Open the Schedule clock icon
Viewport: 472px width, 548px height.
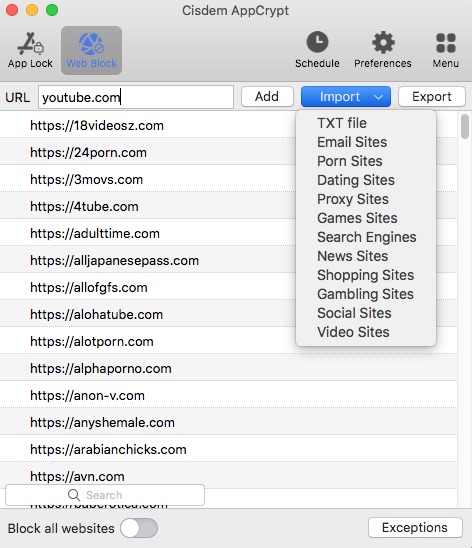coord(317,42)
